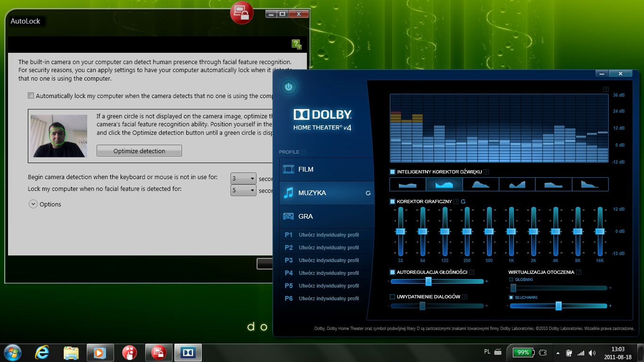644x362 pixels.
Task: Click the Dolby spectrum analyzer display
Action: coord(499,128)
